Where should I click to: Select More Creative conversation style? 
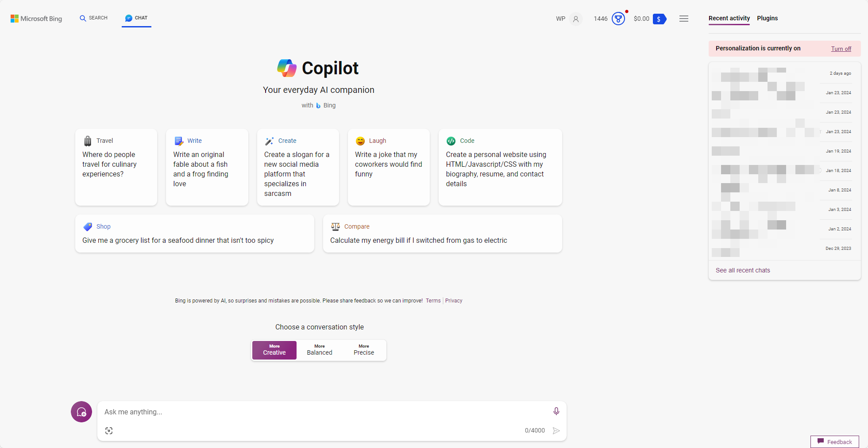pos(274,350)
